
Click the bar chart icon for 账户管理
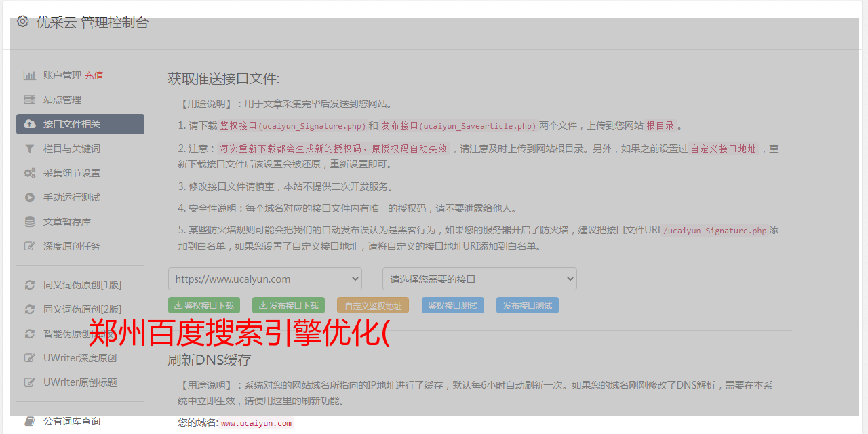(x=30, y=75)
